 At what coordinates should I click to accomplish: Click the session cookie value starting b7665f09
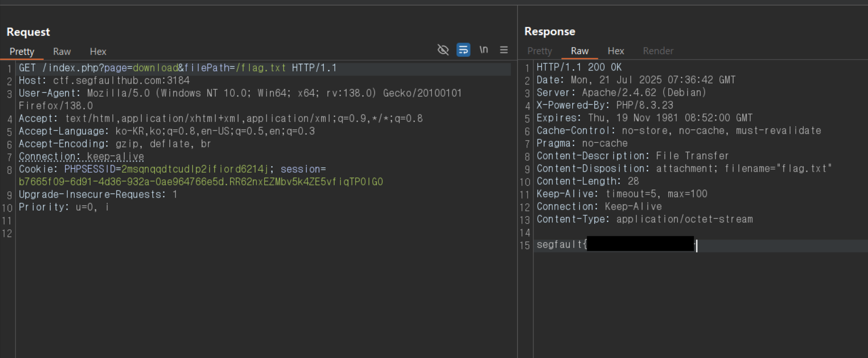point(201,182)
